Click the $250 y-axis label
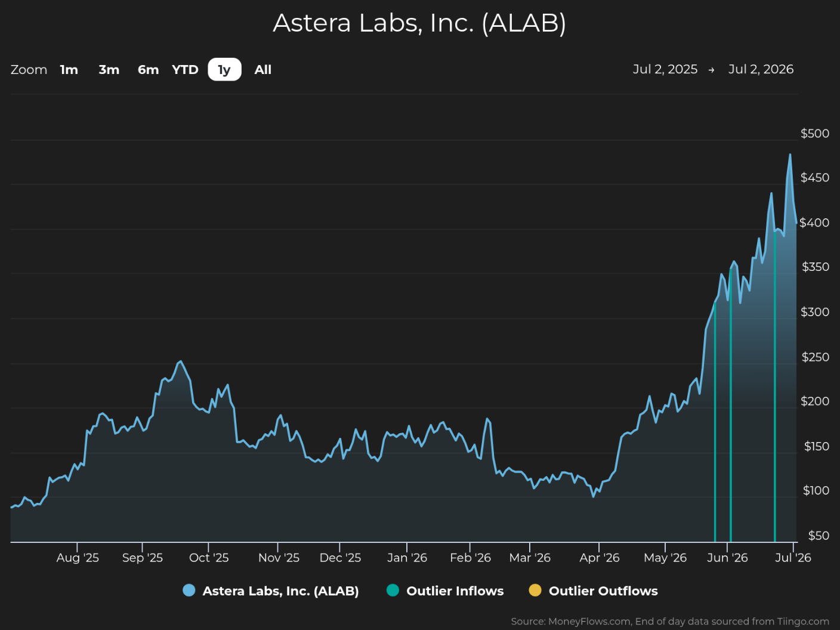This screenshot has height=630, width=840. pyautogui.click(x=815, y=357)
